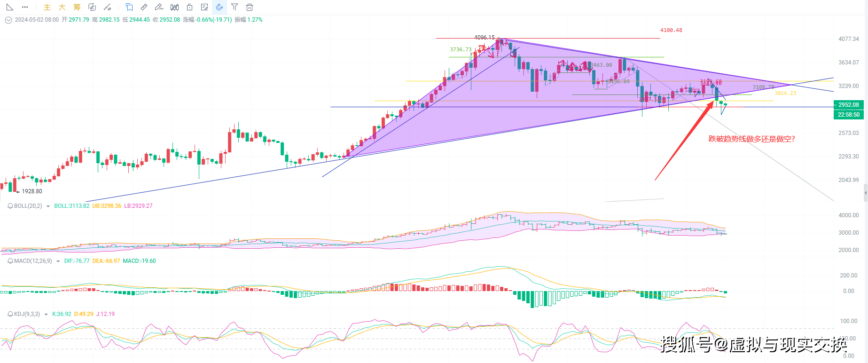This screenshot has height=363, width=868.
Task: Delete drawings with the trash icon
Action: (x=250, y=7)
